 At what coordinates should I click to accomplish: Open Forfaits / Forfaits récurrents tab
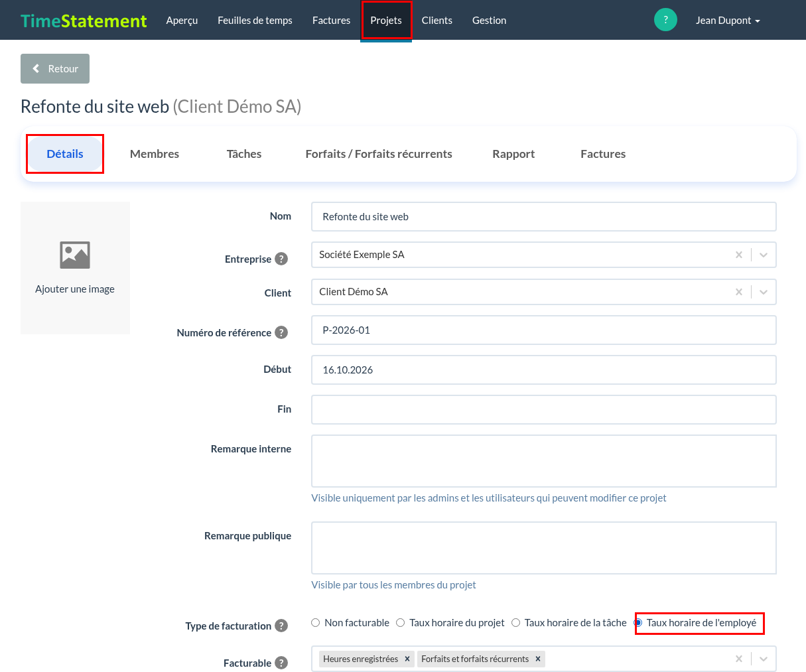pyautogui.click(x=379, y=154)
